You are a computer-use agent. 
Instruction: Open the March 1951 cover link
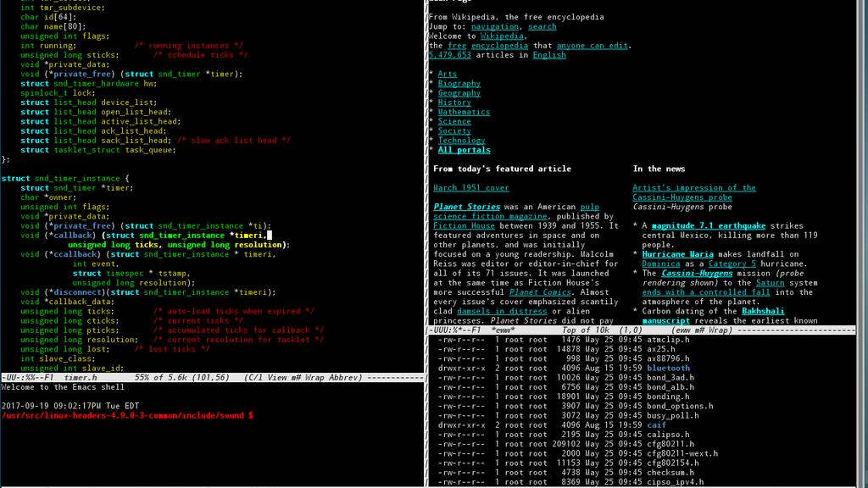[x=471, y=187]
